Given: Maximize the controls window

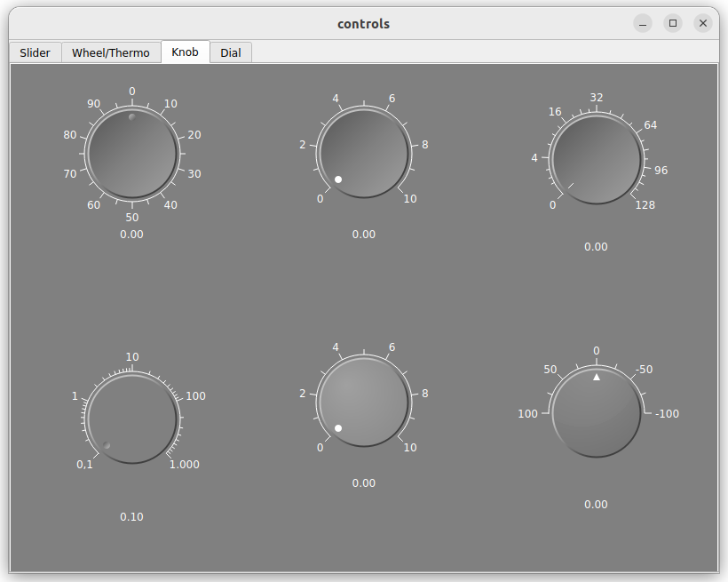Looking at the screenshot, I should coord(673,23).
